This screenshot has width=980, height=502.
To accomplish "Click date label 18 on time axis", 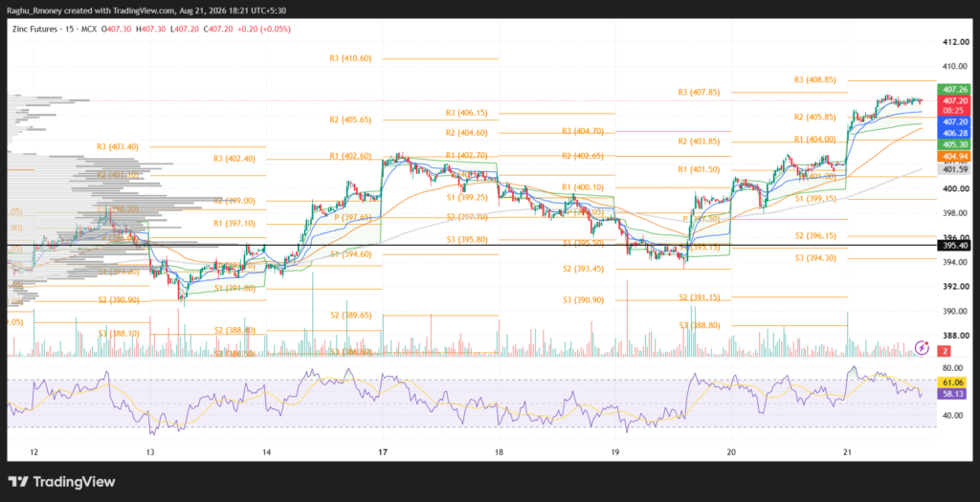I will point(499,452).
